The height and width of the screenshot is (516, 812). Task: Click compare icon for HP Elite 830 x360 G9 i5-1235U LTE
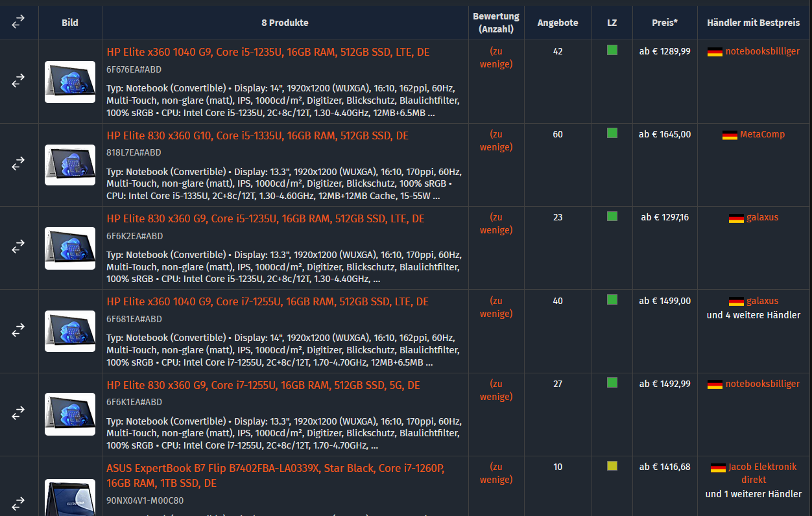[x=18, y=247]
